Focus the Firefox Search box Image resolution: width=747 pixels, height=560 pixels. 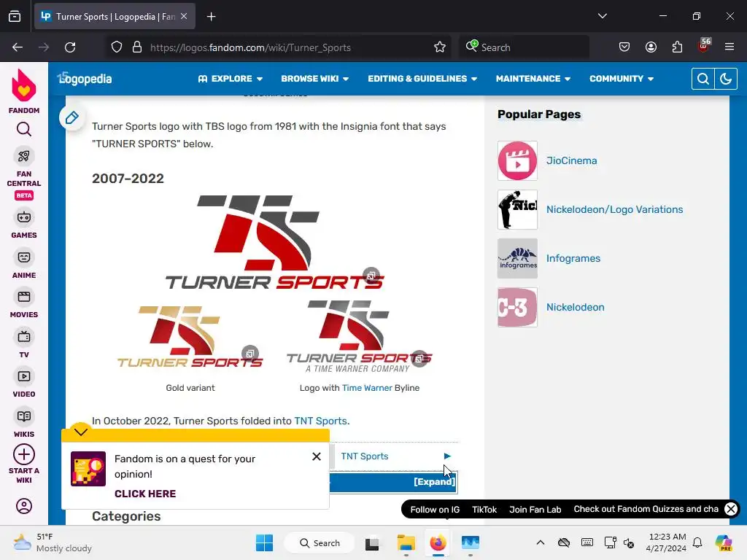[x=524, y=47]
